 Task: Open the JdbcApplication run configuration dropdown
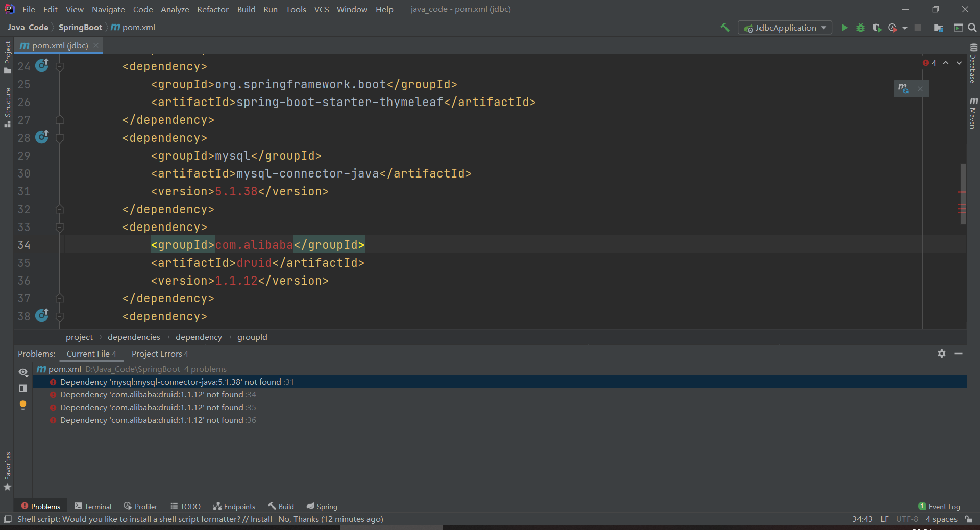click(785, 28)
